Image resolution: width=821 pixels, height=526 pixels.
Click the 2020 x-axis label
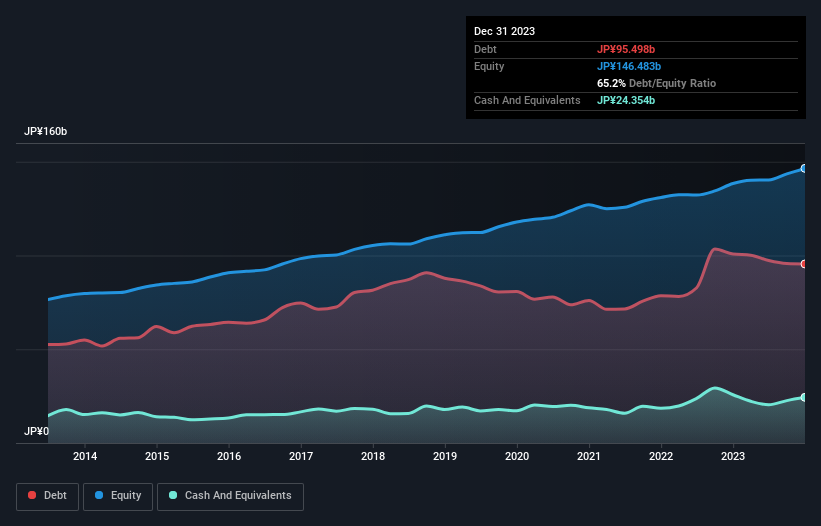pyautogui.click(x=517, y=456)
